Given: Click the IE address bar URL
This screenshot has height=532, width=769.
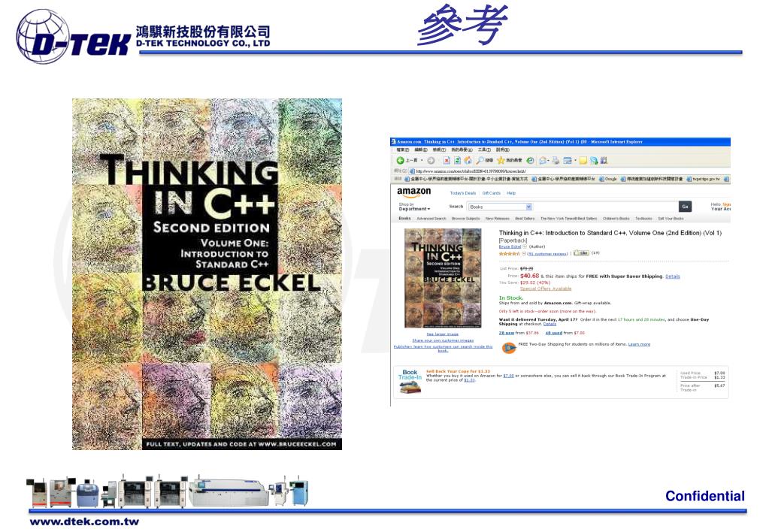Looking at the screenshot, I should click(471, 171).
